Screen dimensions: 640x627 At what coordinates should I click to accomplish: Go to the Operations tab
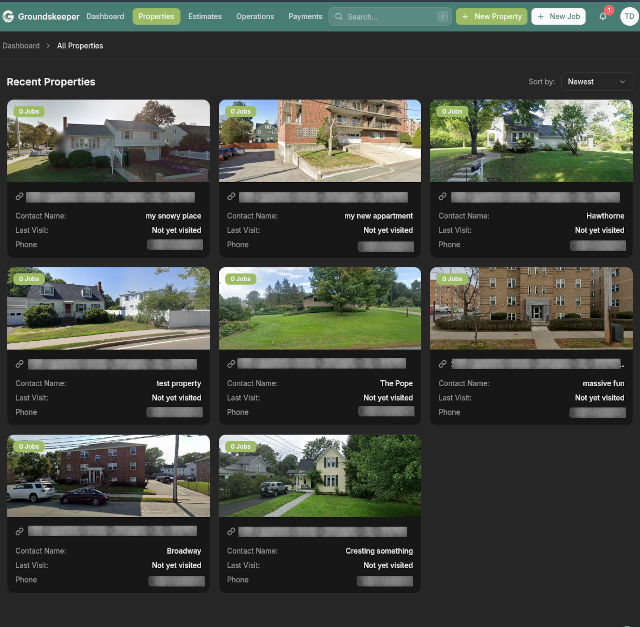(255, 16)
